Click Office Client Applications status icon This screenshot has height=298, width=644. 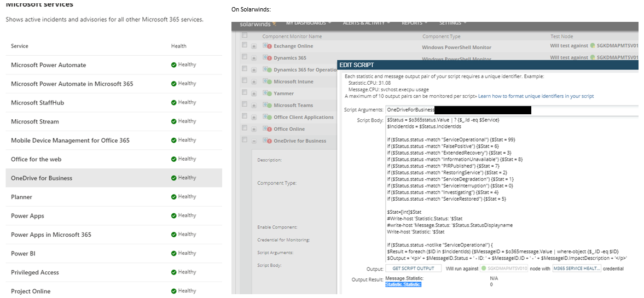point(268,117)
